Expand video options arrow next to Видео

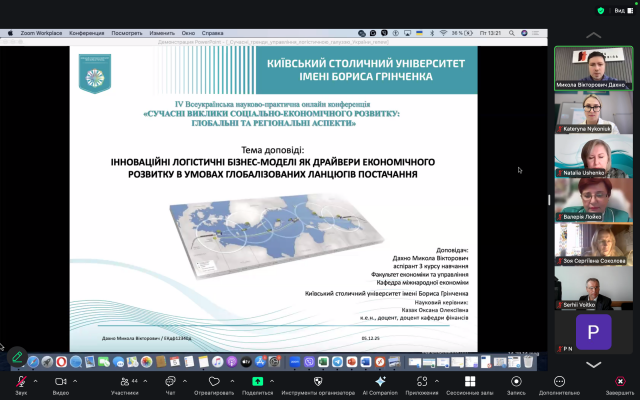coord(76,380)
